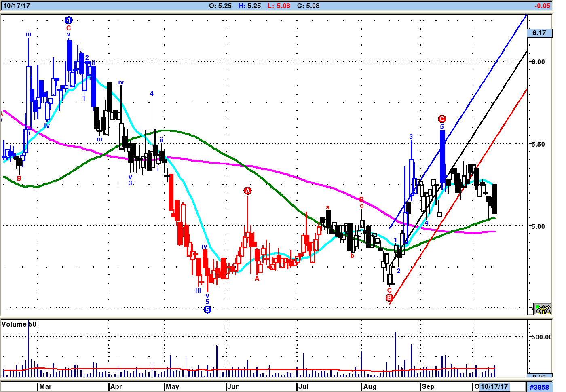Screen dimensions: 566x392
Task: Click the Jun label on time axis
Action: 233,386
